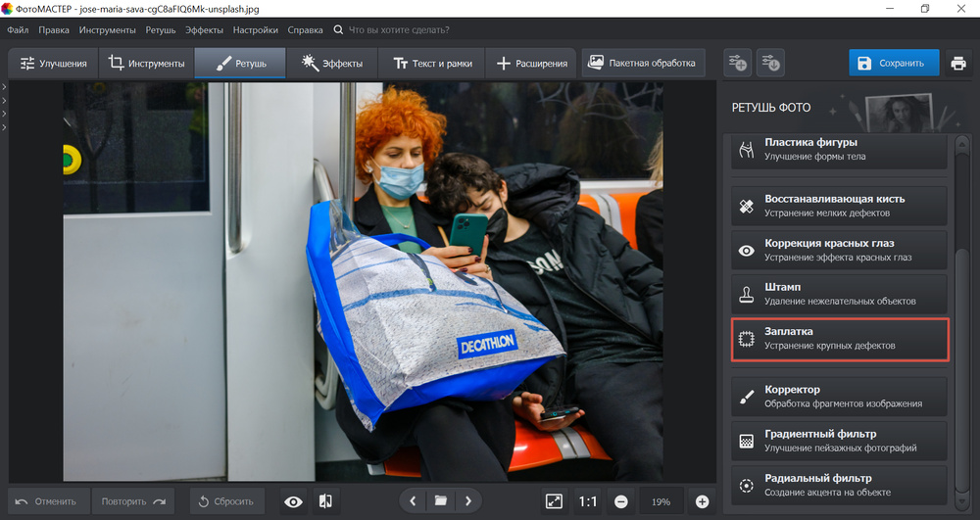Choose Восстанавливающая кисть healing brush
980x520 pixels.
pyautogui.click(x=840, y=206)
